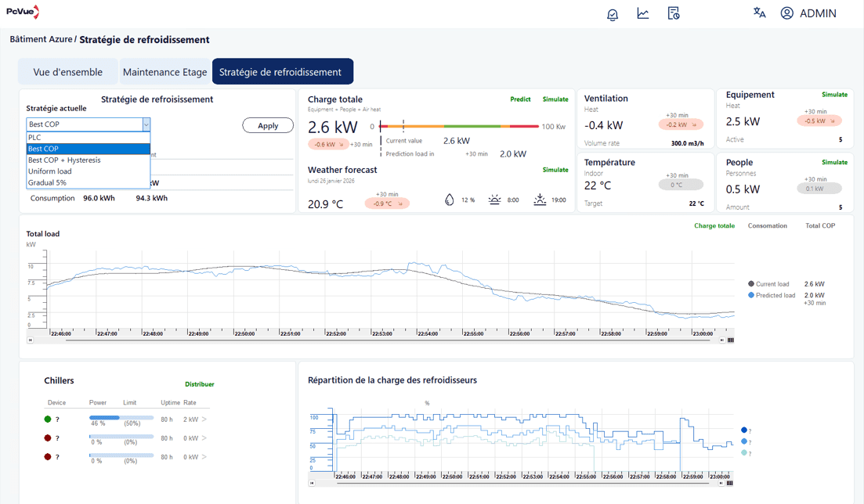The height and width of the screenshot is (504, 864).
Task: Toggle Charge totale chart view
Action: (x=714, y=226)
